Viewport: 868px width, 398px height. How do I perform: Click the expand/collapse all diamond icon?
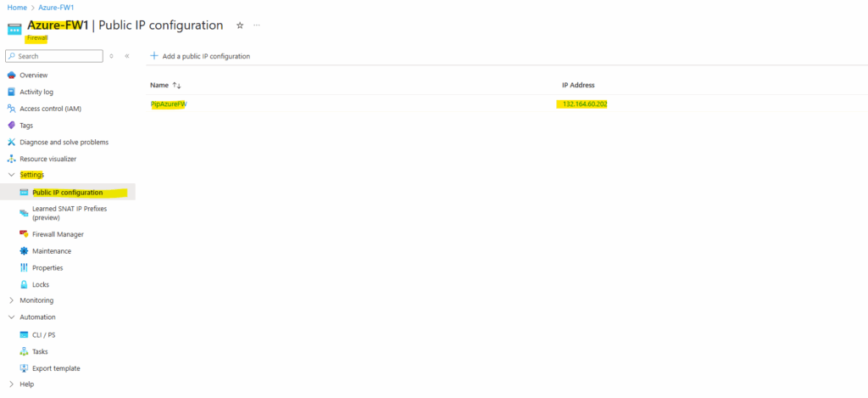point(111,56)
